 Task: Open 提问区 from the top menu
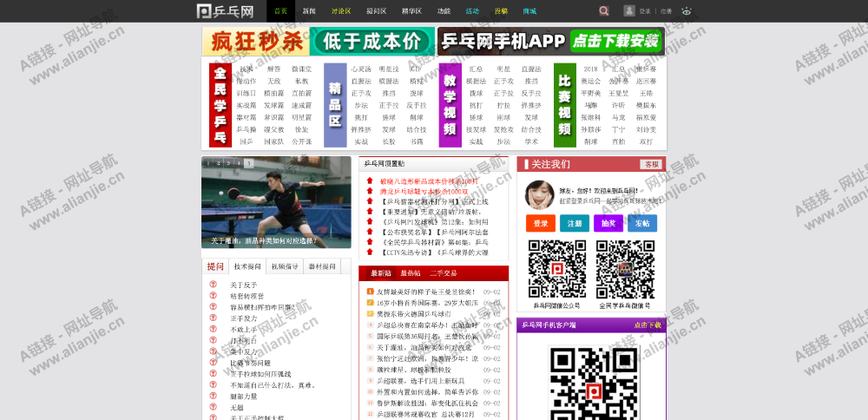tap(376, 11)
